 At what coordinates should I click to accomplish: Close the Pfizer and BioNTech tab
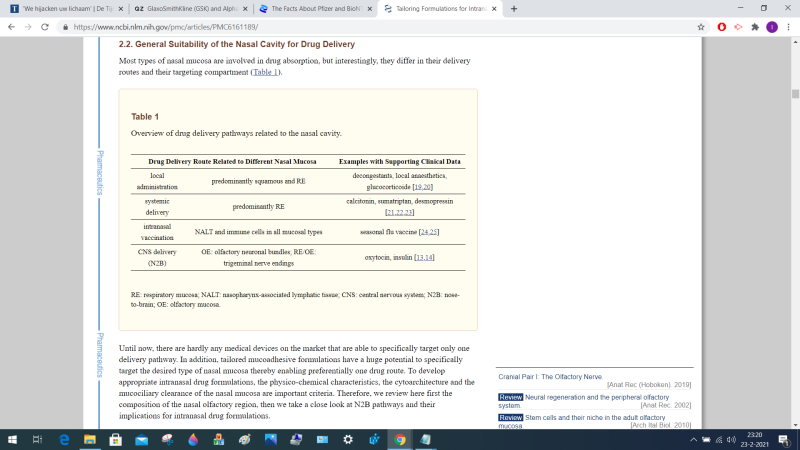pyautogui.click(x=370, y=9)
